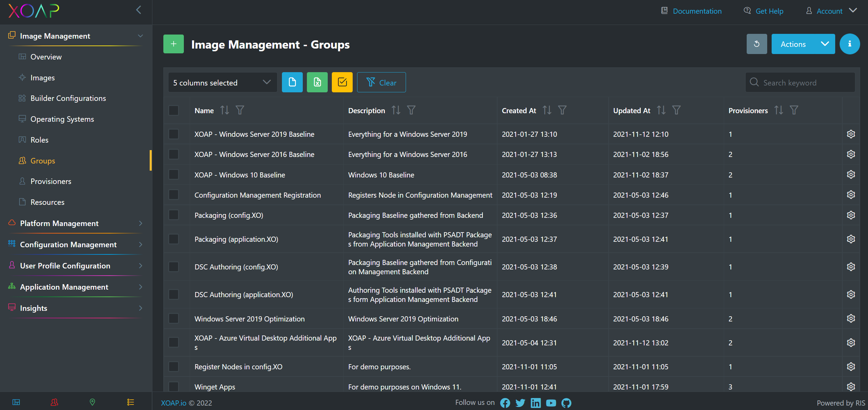Filter the Description column
The image size is (868, 410).
(411, 110)
